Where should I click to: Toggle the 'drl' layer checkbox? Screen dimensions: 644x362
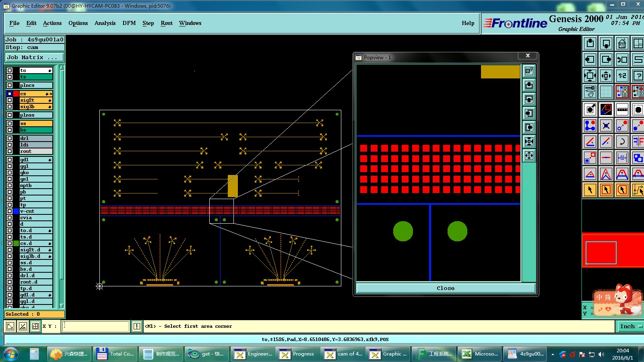(10, 138)
